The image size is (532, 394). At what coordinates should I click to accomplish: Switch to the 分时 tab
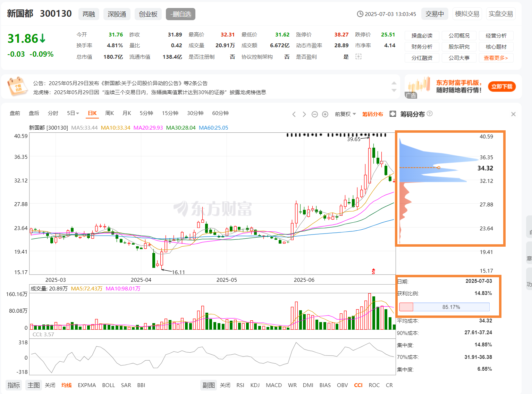coord(53,113)
